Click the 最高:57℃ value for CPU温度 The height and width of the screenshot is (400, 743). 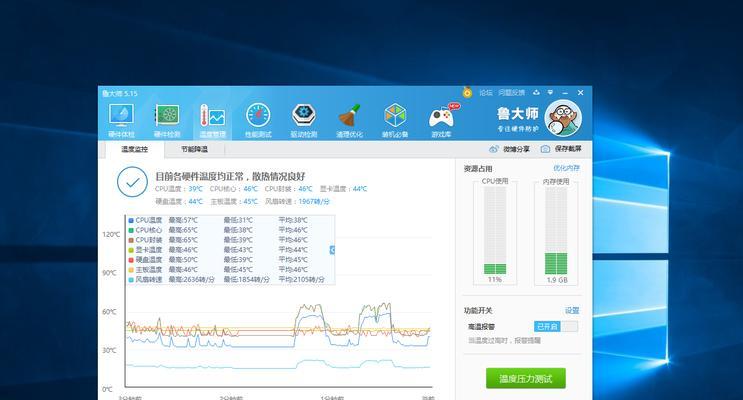click(183, 220)
